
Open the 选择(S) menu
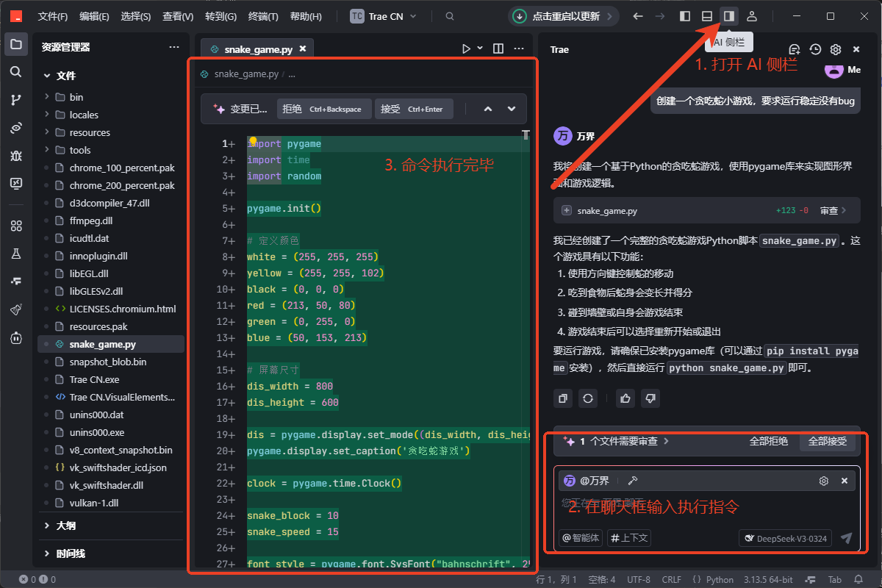tap(136, 16)
